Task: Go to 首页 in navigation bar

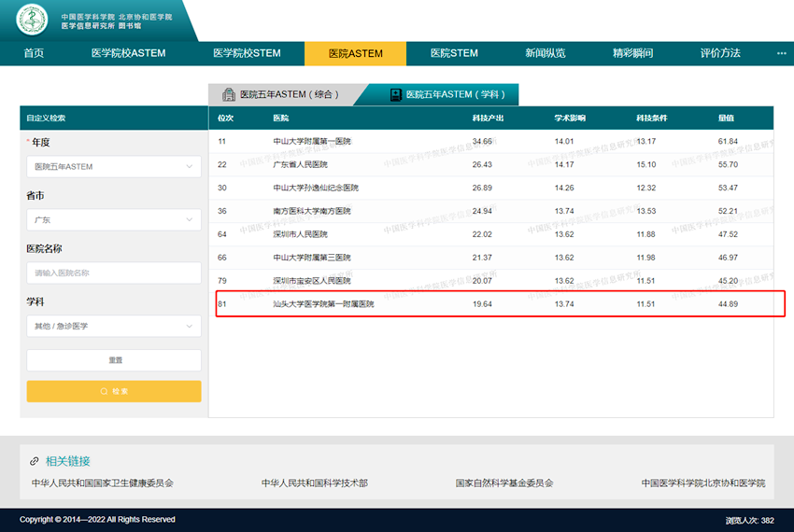Action: (34, 53)
